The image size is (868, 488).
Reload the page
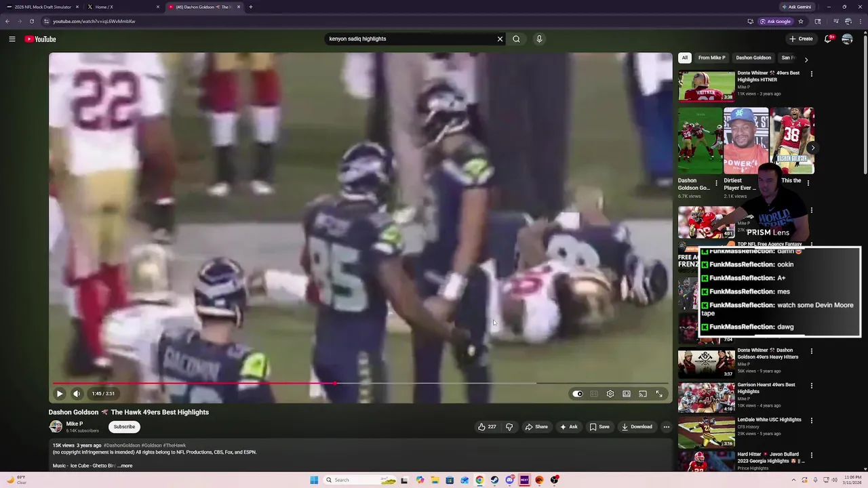pos(31,21)
